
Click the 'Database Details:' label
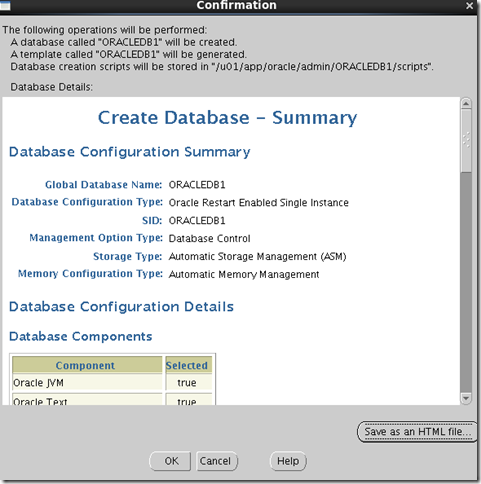coord(51,87)
